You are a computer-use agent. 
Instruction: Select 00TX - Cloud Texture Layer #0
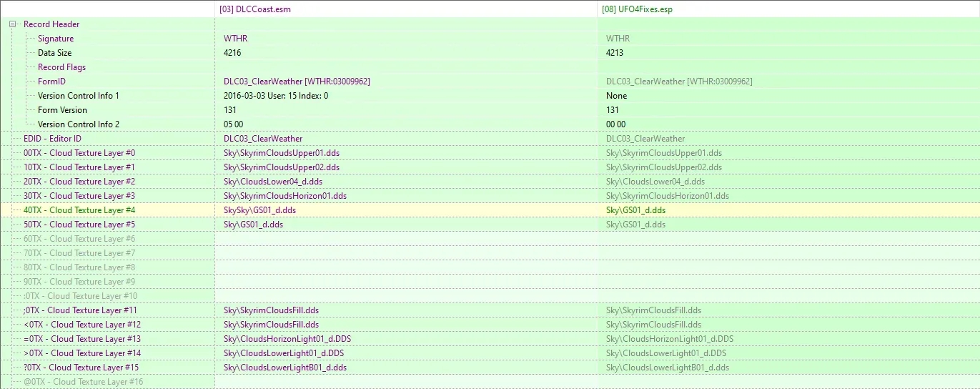[79, 153]
